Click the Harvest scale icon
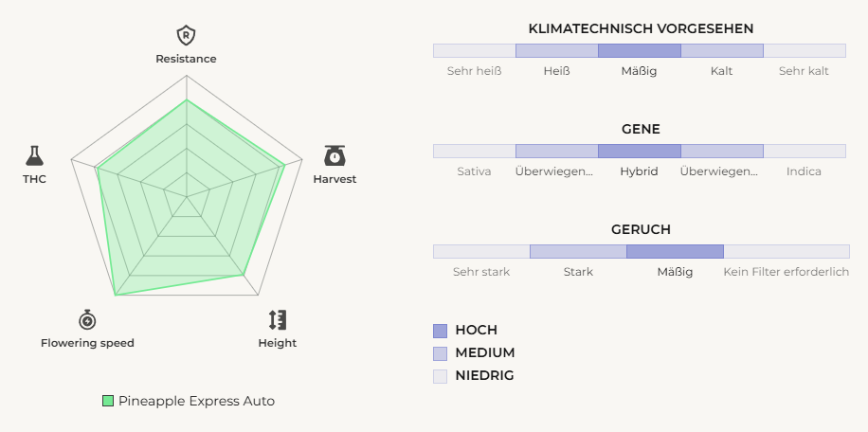Screen dimensions: 868x432 [x=335, y=155]
